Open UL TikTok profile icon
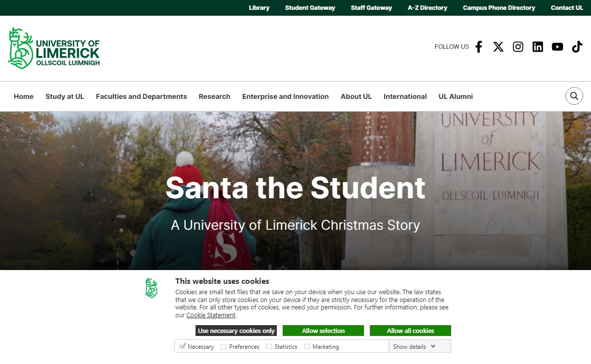 pyautogui.click(x=577, y=47)
